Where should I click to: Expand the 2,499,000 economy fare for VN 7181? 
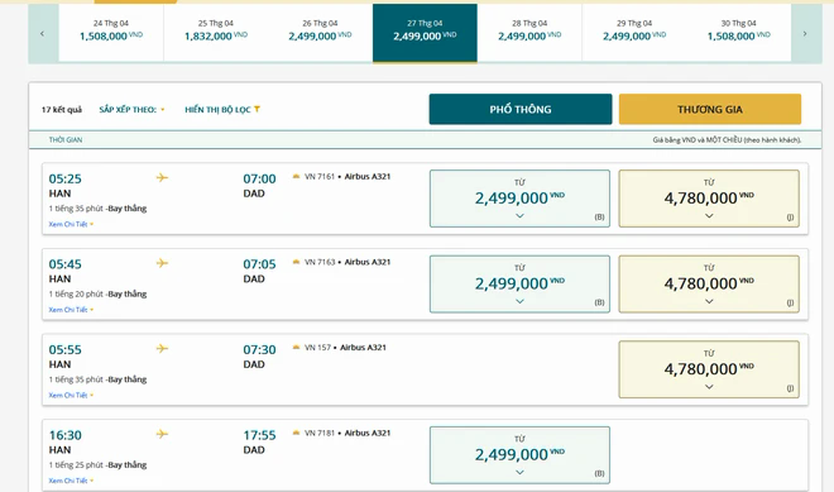coord(520,455)
